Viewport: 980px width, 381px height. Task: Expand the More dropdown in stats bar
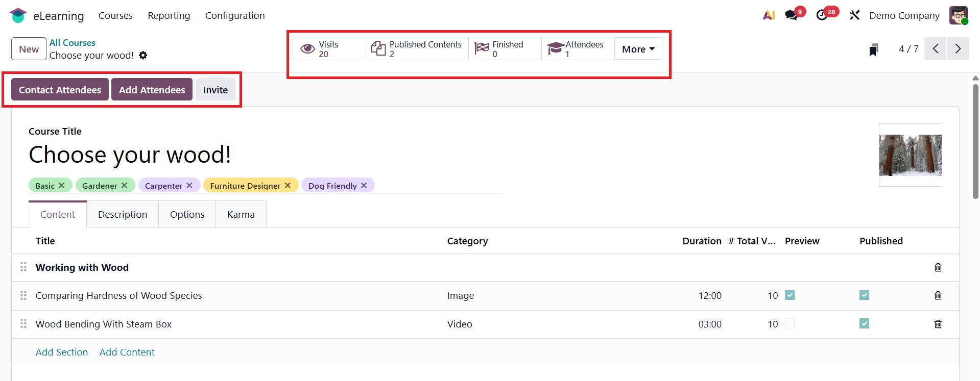click(x=638, y=49)
